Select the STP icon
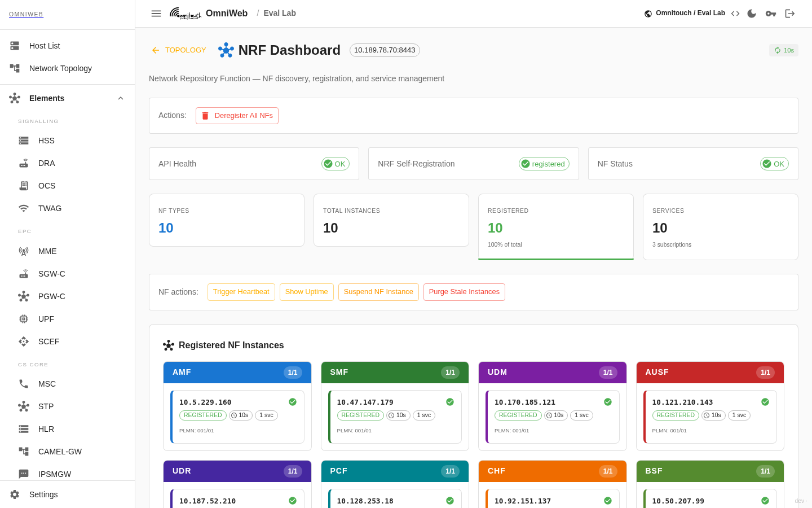Image resolution: width=812 pixels, height=508 pixels. (x=24, y=406)
